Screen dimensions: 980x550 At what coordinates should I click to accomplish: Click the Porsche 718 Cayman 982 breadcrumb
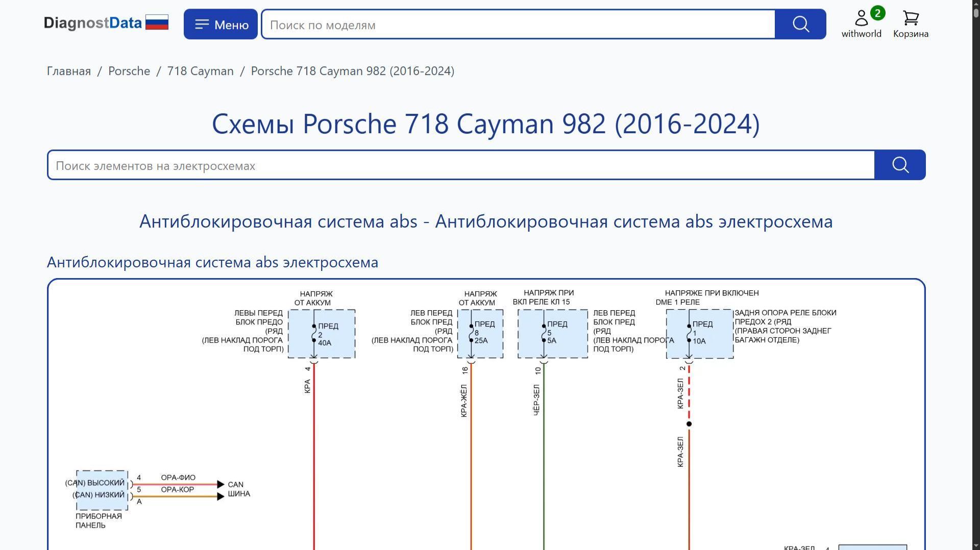tap(353, 71)
